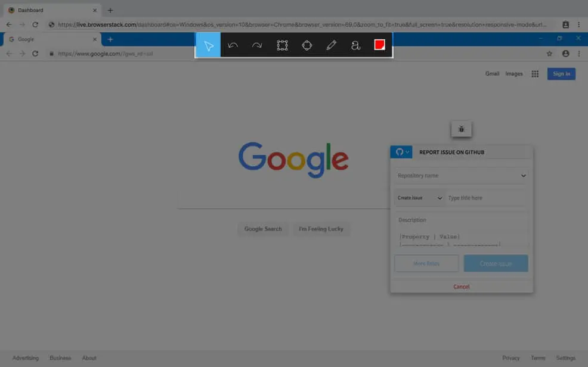Click the redo arrow in annotation toolbar
588x367 pixels.
[x=257, y=45]
